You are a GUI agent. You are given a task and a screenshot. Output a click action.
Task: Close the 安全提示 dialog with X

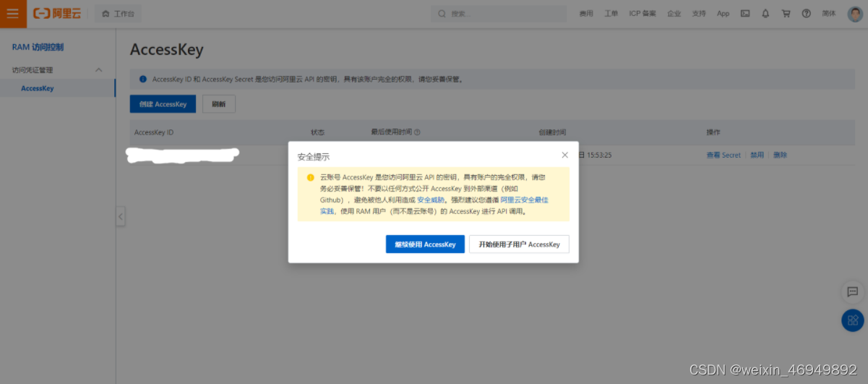(564, 155)
